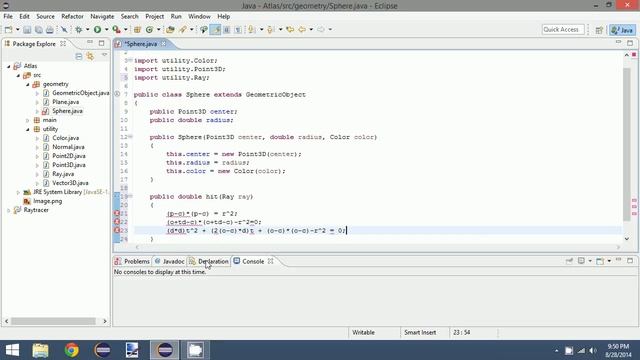Open the File menu
Screen dimensions: 640x360
[8, 16]
